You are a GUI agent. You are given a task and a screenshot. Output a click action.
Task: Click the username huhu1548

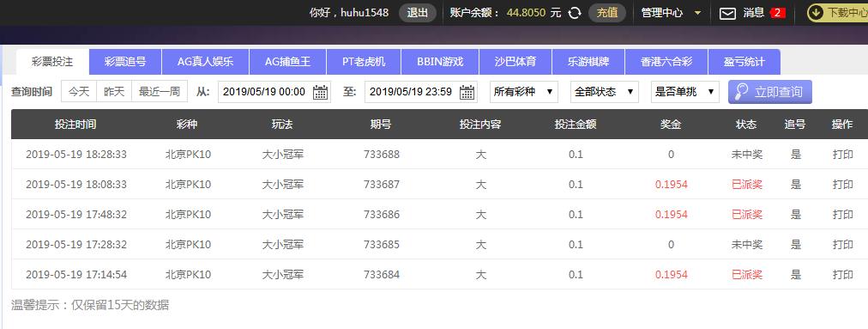coord(365,13)
